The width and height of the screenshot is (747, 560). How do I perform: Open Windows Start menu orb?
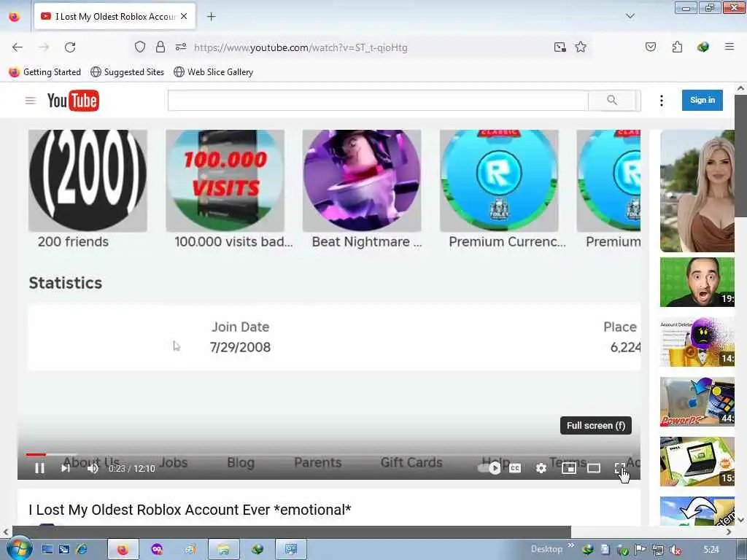pos(19,548)
